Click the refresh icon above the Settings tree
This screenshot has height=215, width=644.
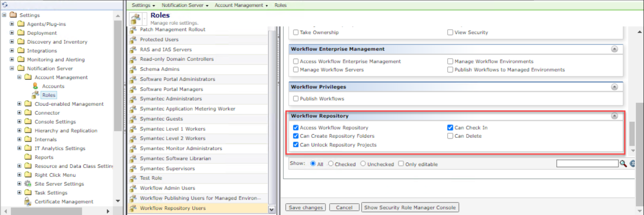coord(5,5)
